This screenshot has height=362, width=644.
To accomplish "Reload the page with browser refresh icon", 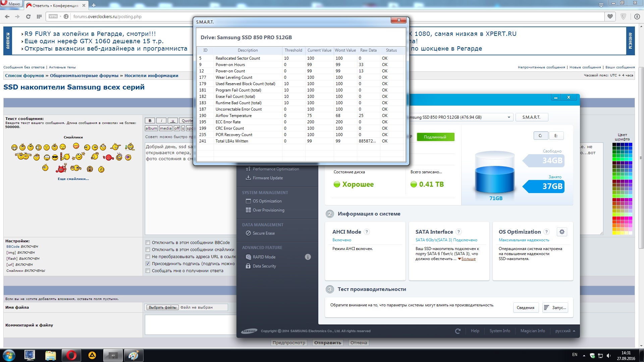I will click(28, 16).
